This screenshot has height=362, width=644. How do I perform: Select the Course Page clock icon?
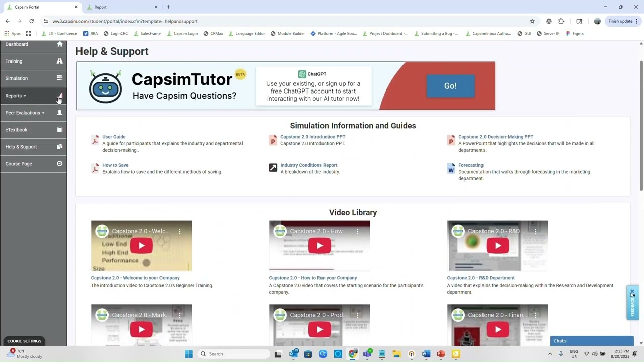60,164
